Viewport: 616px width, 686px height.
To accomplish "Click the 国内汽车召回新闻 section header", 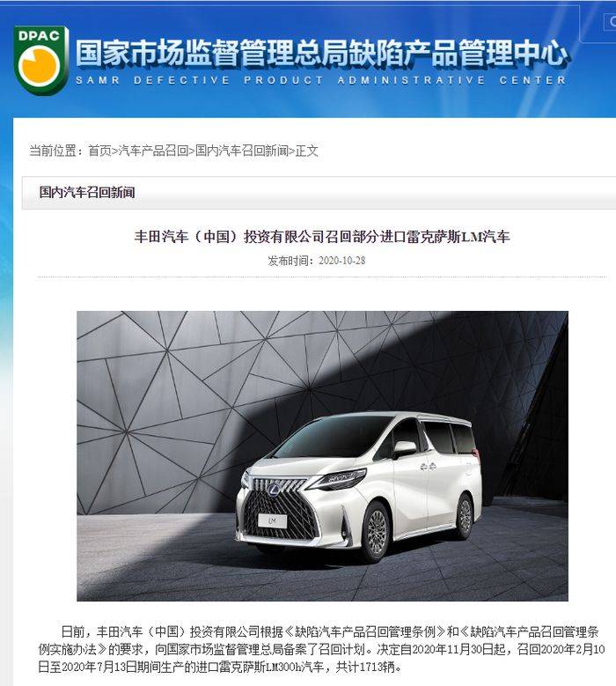I will [87, 192].
